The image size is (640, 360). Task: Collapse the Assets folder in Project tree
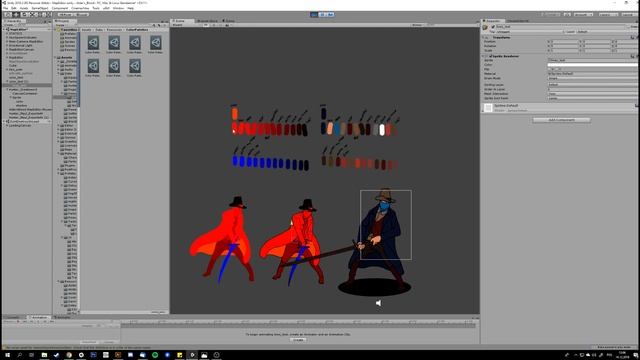coord(56,57)
